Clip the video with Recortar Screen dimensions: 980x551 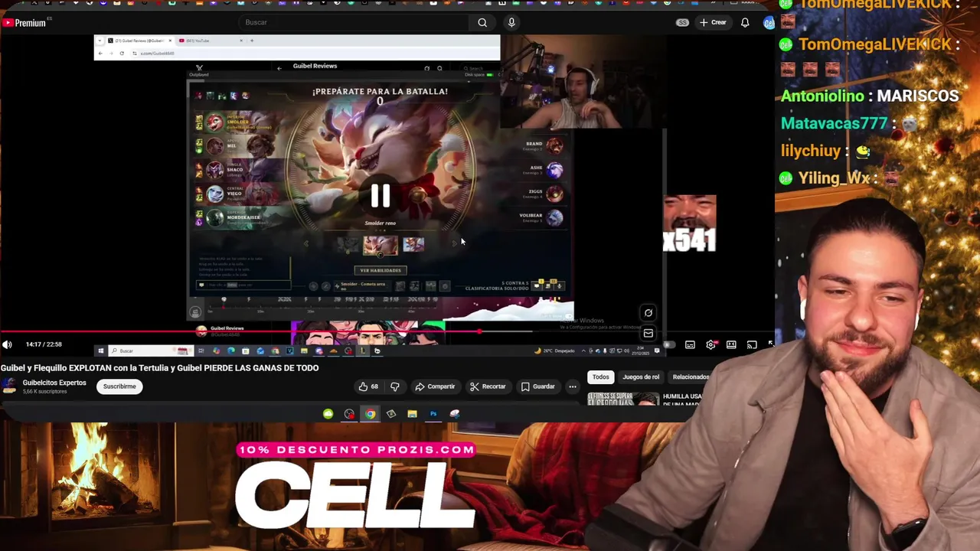click(488, 386)
